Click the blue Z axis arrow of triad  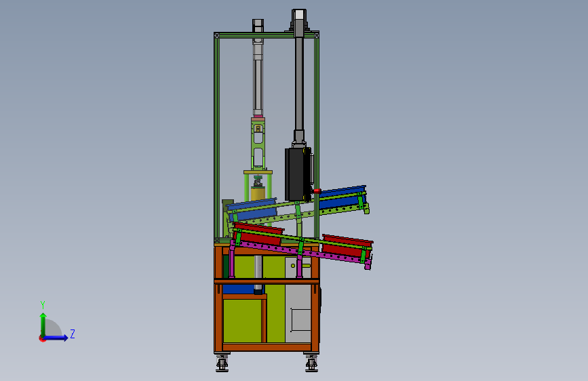pos(56,338)
